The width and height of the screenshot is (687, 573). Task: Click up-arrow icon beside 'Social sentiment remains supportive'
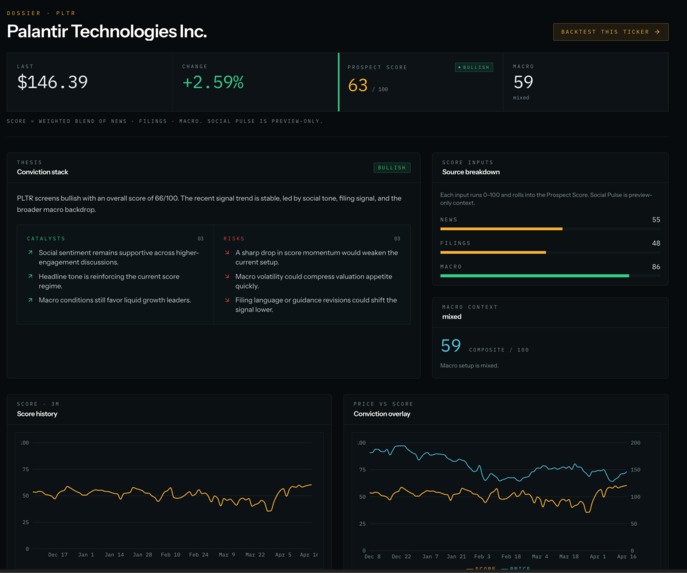(30, 252)
